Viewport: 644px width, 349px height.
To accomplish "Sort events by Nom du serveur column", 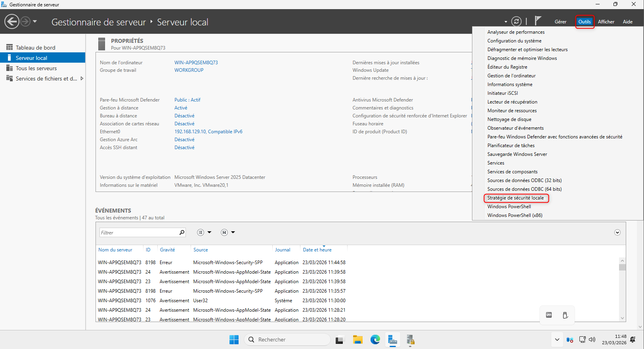I will (115, 250).
